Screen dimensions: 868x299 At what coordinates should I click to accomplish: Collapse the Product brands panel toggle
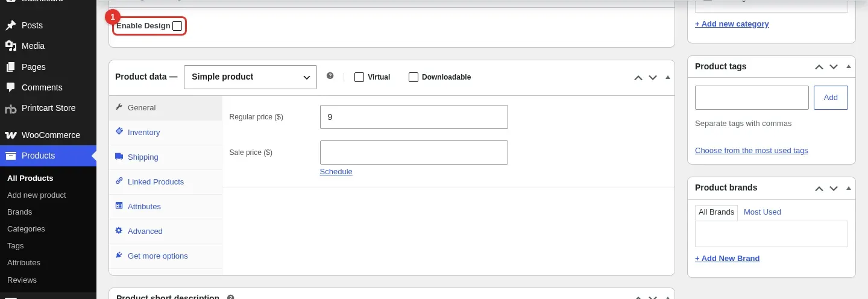pyautogui.click(x=848, y=188)
